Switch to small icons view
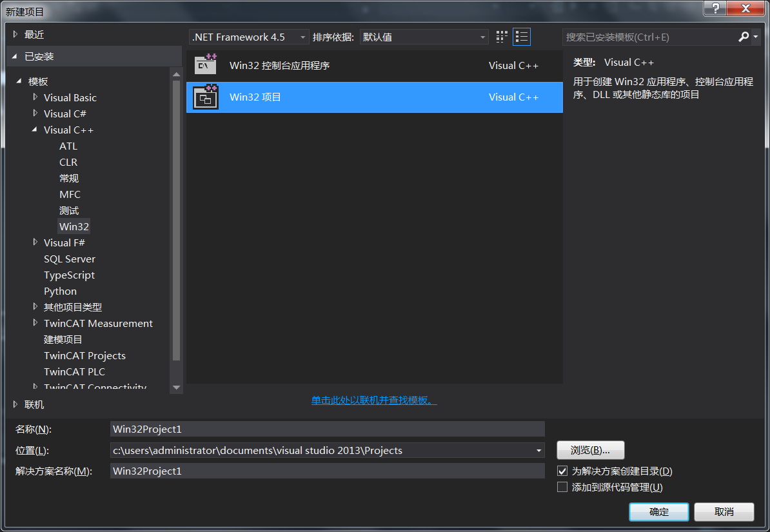The height and width of the screenshot is (532, 770). [x=501, y=37]
